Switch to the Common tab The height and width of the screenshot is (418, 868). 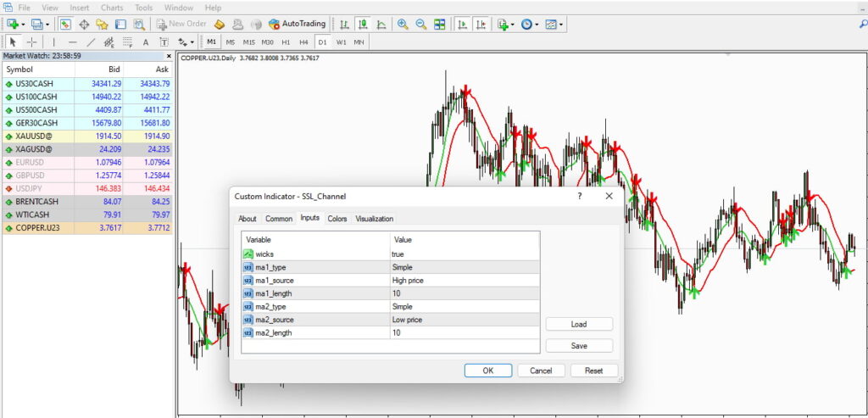(x=278, y=219)
